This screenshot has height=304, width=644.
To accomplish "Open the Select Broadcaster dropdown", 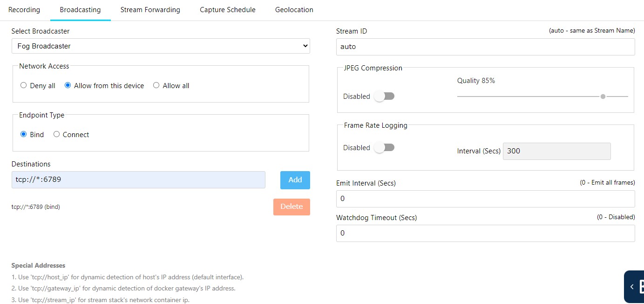I will [x=161, y=46].
